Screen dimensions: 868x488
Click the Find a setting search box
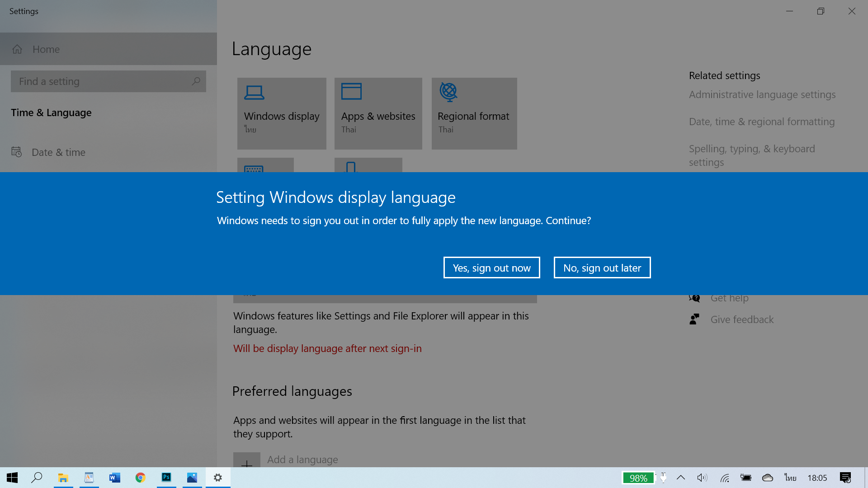pyautogui.click(x=108, y=81)
